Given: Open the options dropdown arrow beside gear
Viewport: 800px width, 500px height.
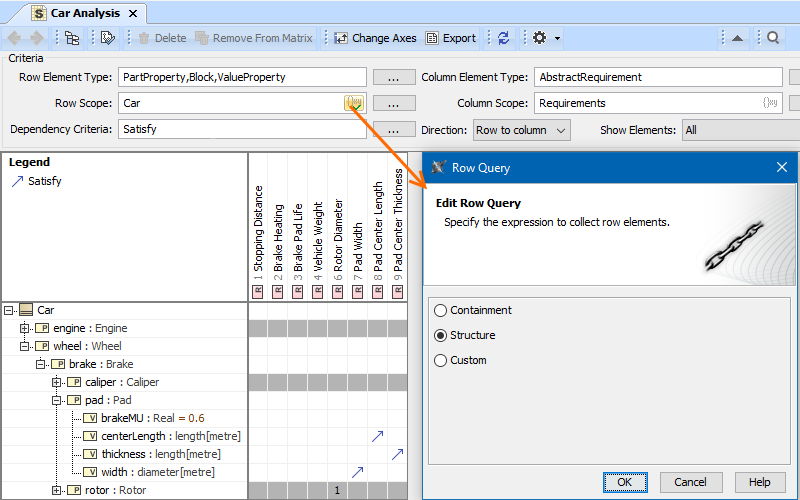Looking at the screenshot, I should click(557, 39).
